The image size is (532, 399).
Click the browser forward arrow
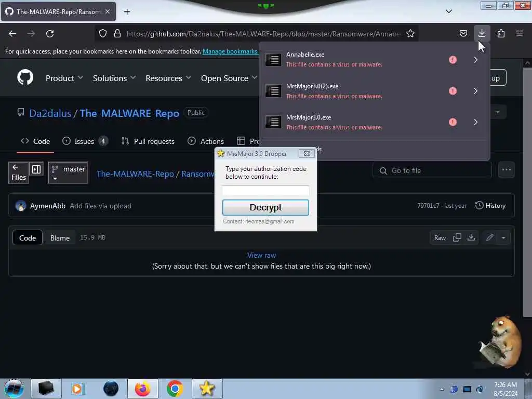point(31,34)
